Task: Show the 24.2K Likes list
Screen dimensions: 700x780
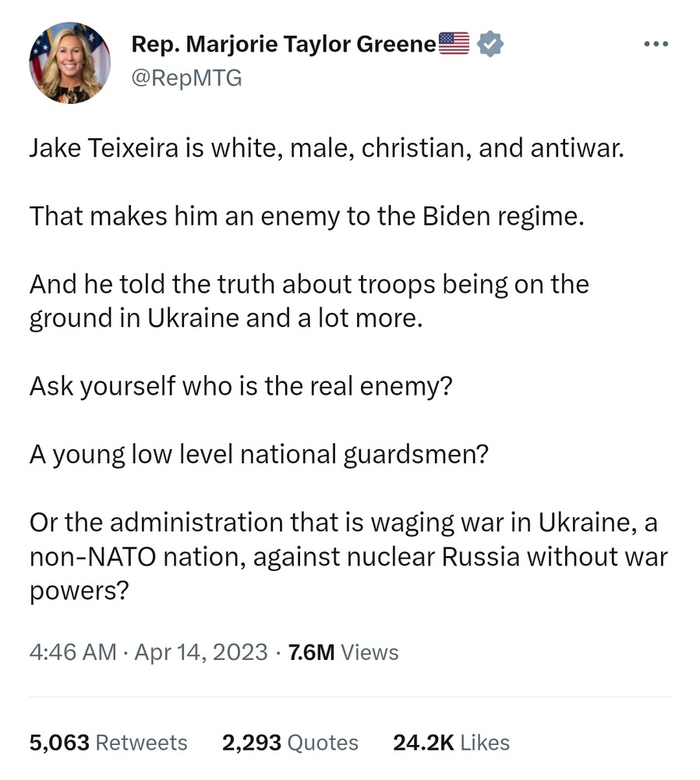Action: (x=451, y=742)
